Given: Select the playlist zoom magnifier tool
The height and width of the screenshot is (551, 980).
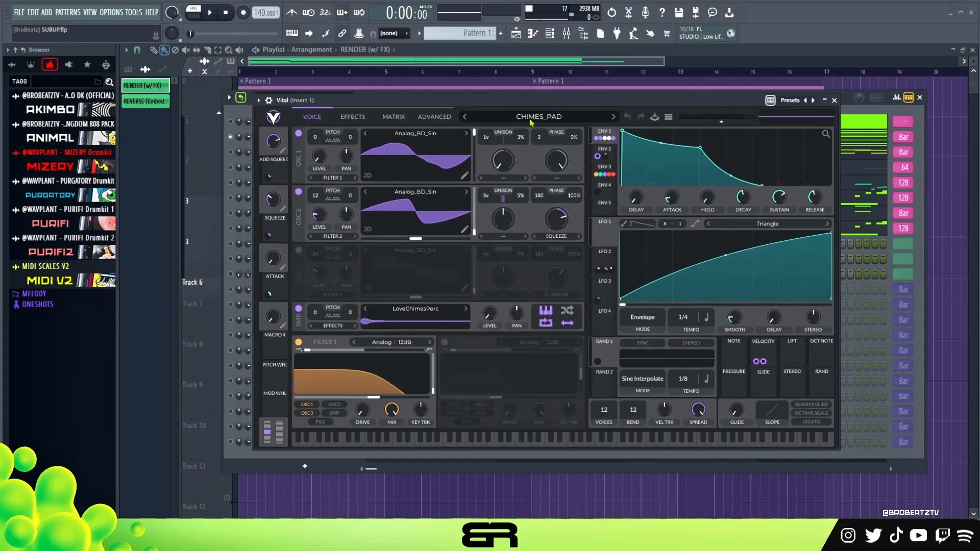Looking at the screenshot, I should 229,50.
